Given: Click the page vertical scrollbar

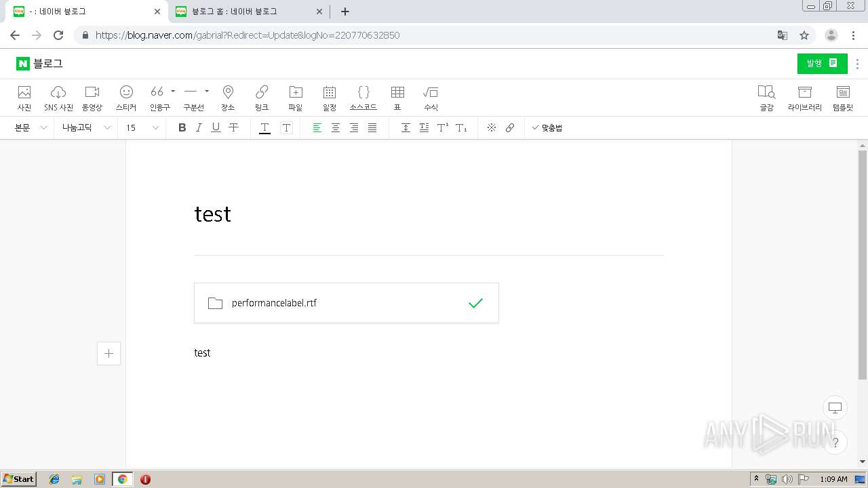Looking at the screenshot, I should [x=863, y=264].
